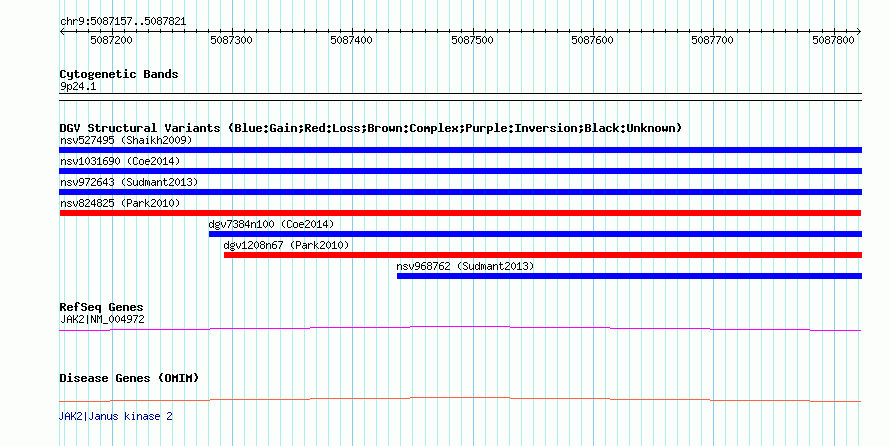This screenshot has height=446, width=890.
Task: Open variant nsv527495 (Shaikh2009) label
Action: tap(126, 140)
